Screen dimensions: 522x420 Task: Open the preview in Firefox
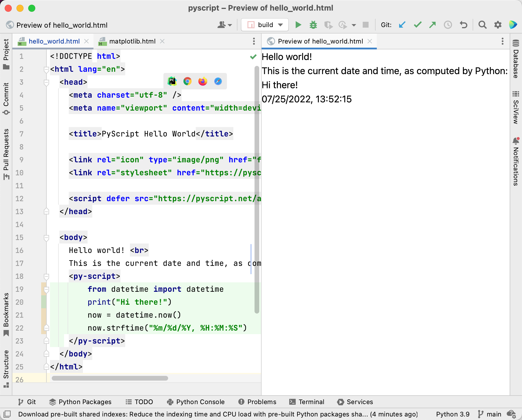click(203, 81)
